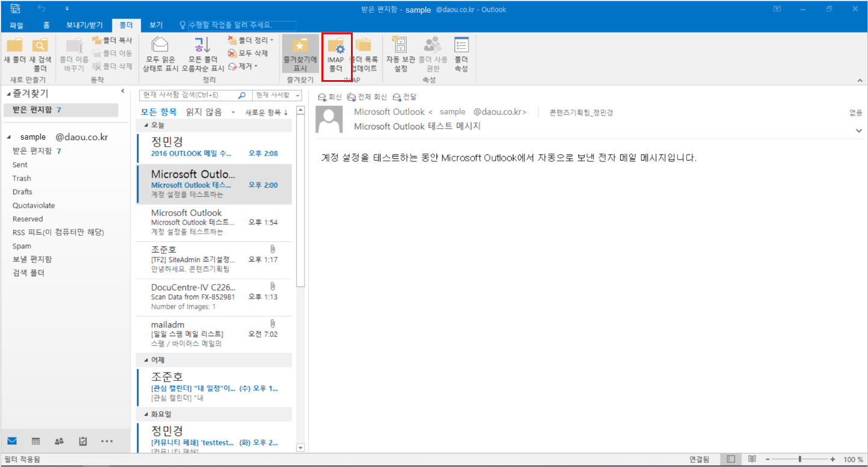Open the Trash folder
Image resolution: width=868 pixels, height=467 pixels.
(x=22, y=178)
